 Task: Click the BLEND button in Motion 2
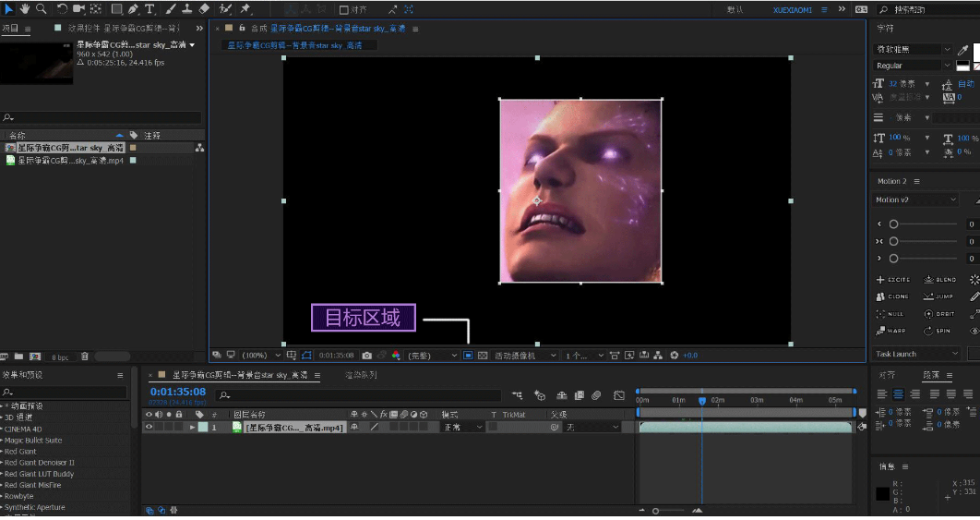point(940,280)
